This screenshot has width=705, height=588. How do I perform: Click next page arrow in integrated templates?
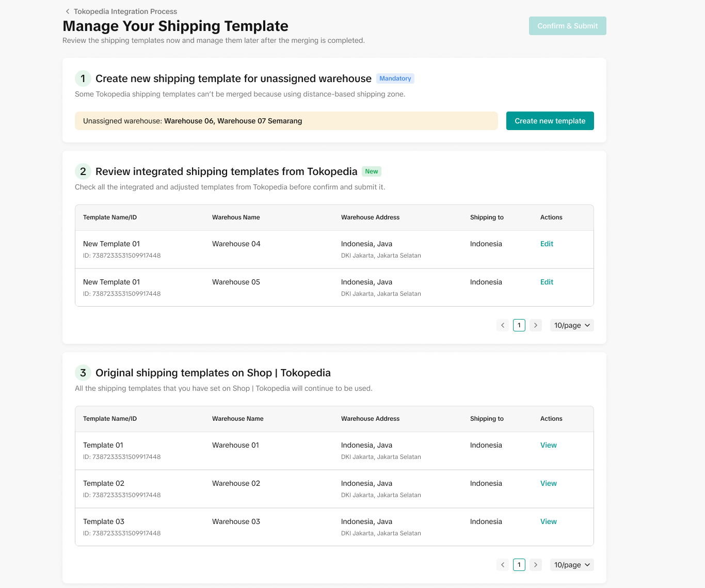536,325
